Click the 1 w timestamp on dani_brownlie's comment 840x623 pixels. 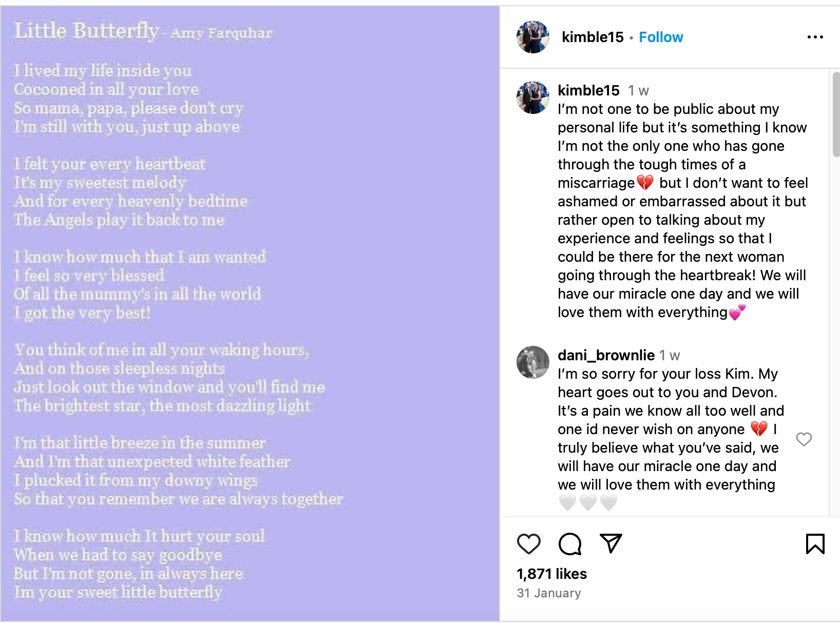point(669,355)
